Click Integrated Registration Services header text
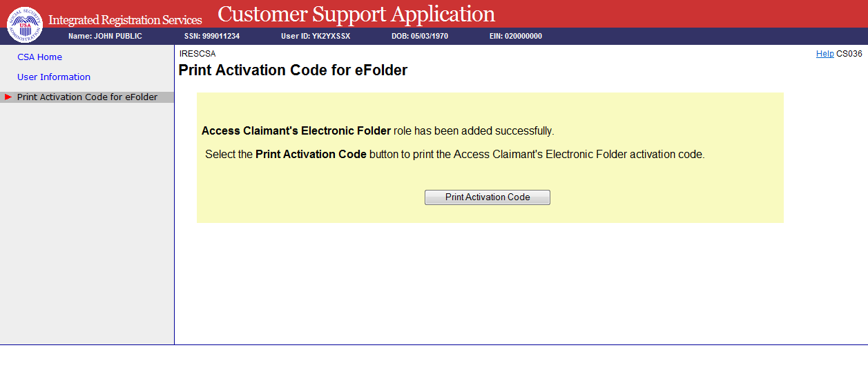The height and width of the screenshot is (370, 868). coord(125,20)
